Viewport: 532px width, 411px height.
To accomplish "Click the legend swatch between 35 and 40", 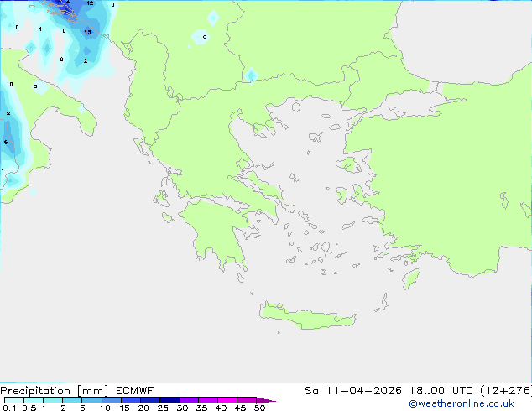I will point(208,400).
